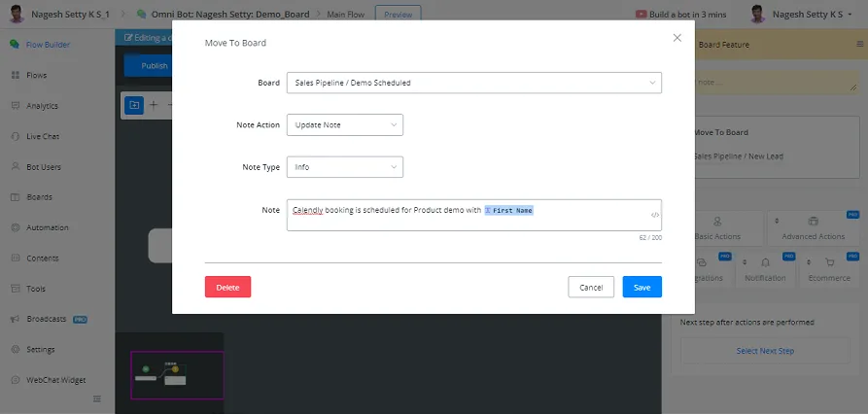Click the flow minimap thumbnail
Viewport: 868px width, 414px height.
click(177, 375)
